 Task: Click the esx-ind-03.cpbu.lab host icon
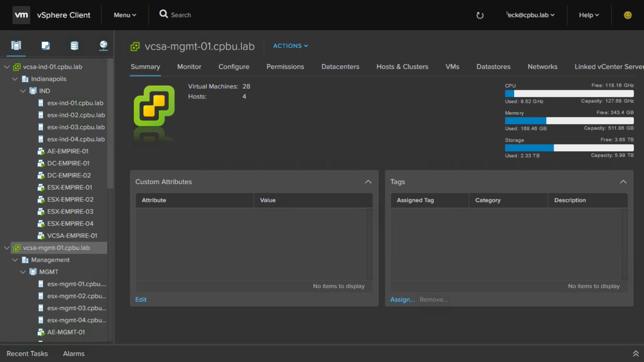point(41,127)
